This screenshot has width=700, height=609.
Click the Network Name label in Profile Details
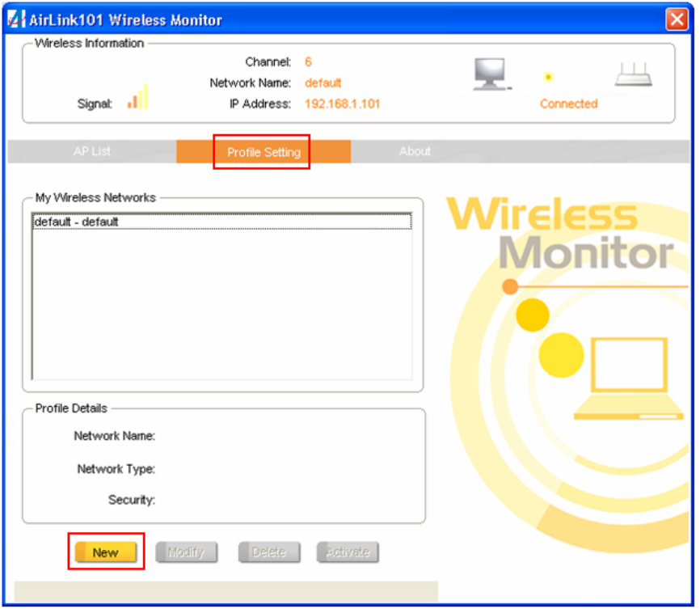point(114,436)
